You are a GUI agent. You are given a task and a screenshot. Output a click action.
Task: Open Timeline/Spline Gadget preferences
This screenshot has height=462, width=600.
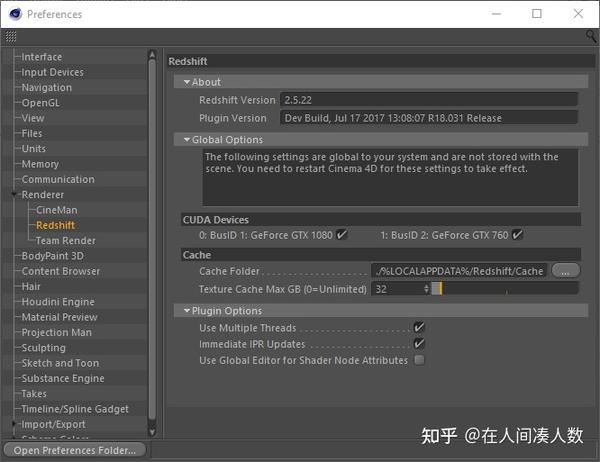point(75,409)
